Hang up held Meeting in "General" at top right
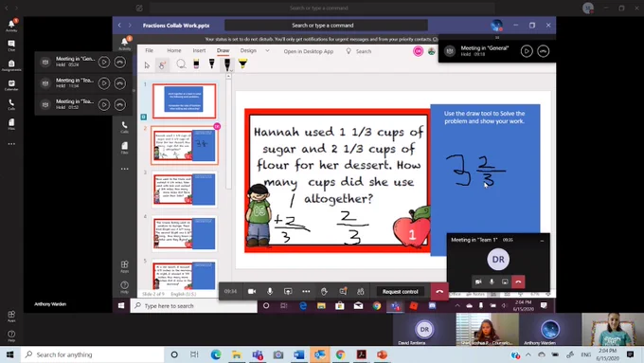 [x=544, y=51]
